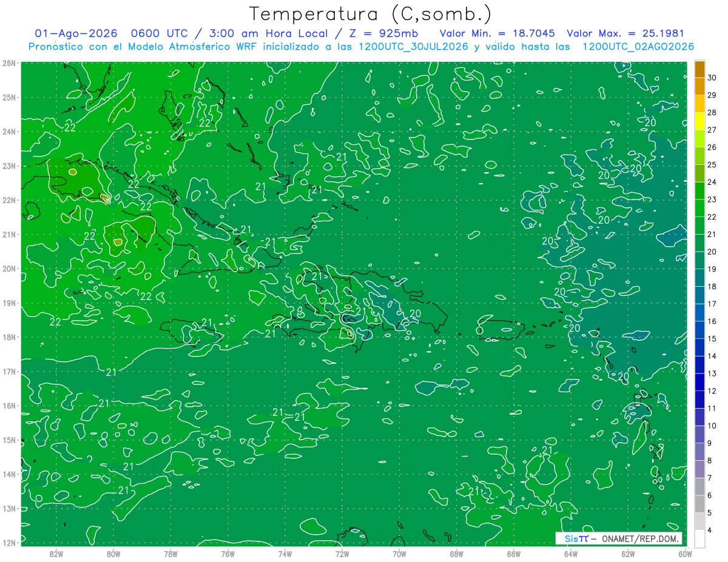Click latitude label '14N'

[9, 474]
